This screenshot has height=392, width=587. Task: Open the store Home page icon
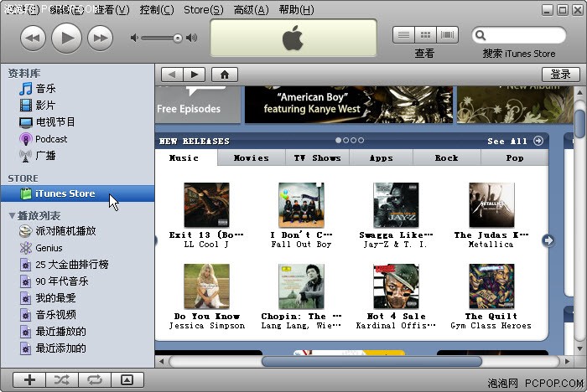point(225,75)
